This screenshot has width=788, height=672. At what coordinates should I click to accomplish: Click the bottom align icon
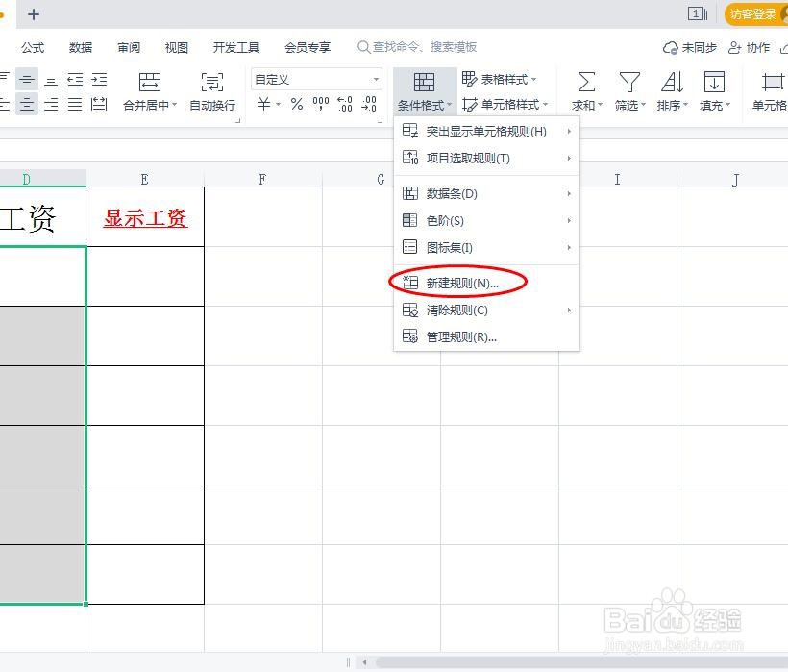pyautogui.click(x=51, y=80)
